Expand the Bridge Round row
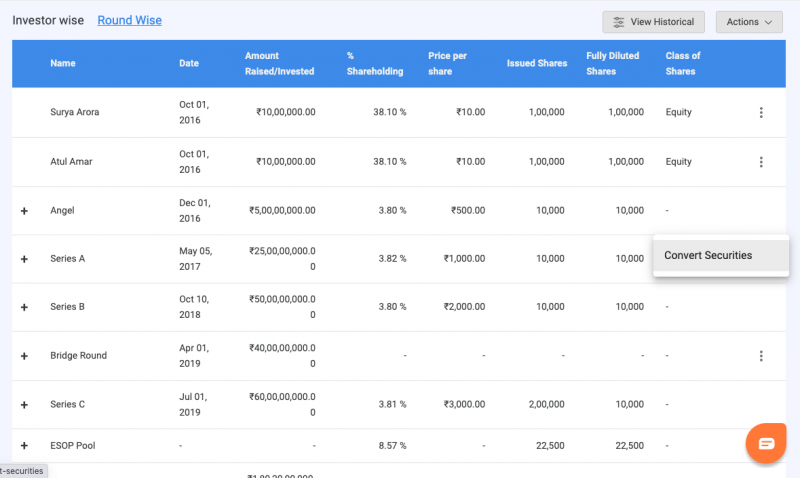Screen dimensions: 800x478 (24, 356)
